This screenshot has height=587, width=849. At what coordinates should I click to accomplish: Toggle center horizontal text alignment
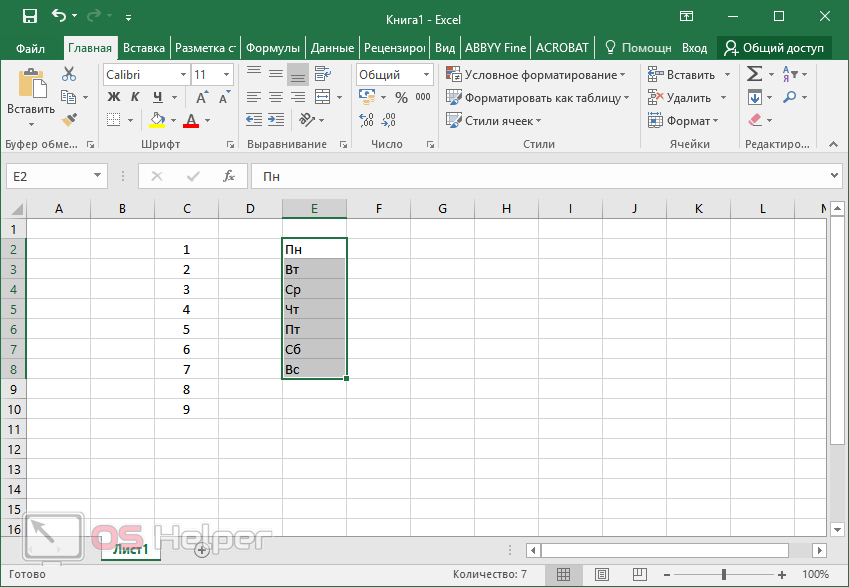click(x=276, y=97)
